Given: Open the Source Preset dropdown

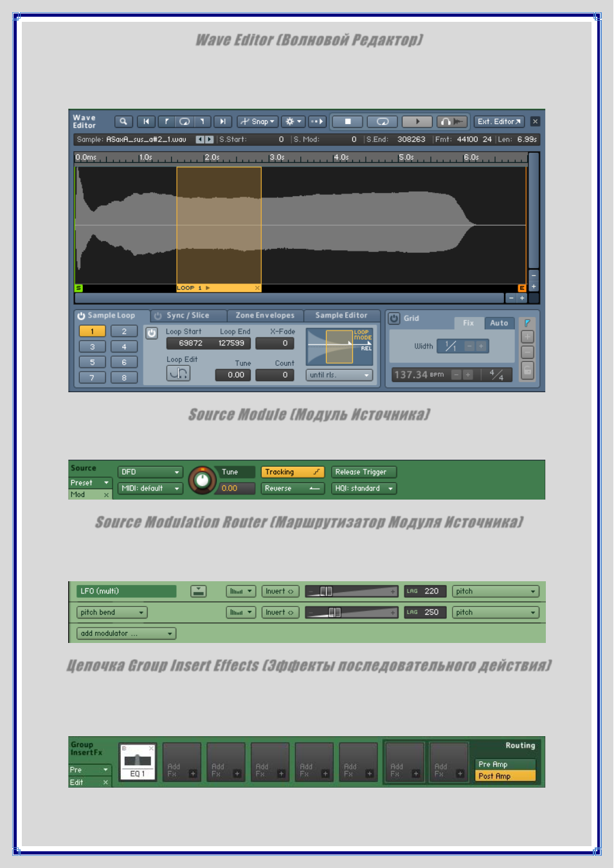Looking at the screenshot, I should [x=90, y=483].
